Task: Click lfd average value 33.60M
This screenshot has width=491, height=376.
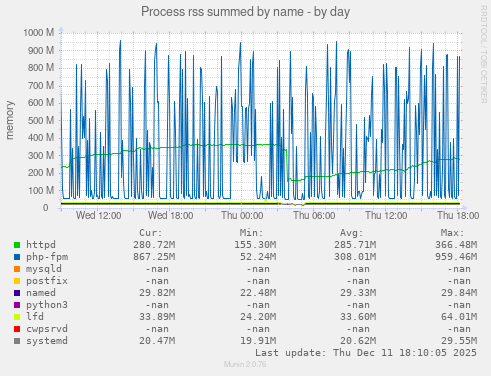Action: point(358,317)
